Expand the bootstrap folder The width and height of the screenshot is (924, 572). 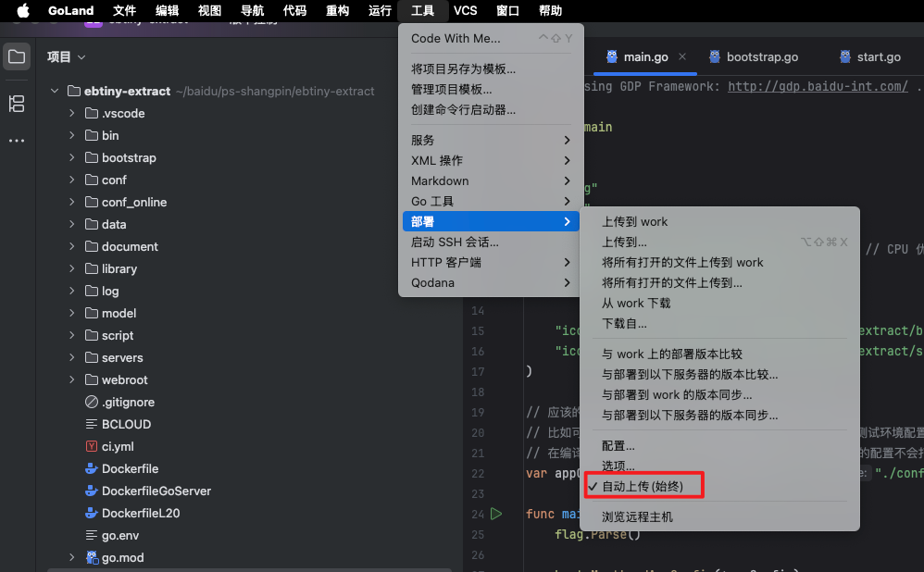(x=71, y=158)
